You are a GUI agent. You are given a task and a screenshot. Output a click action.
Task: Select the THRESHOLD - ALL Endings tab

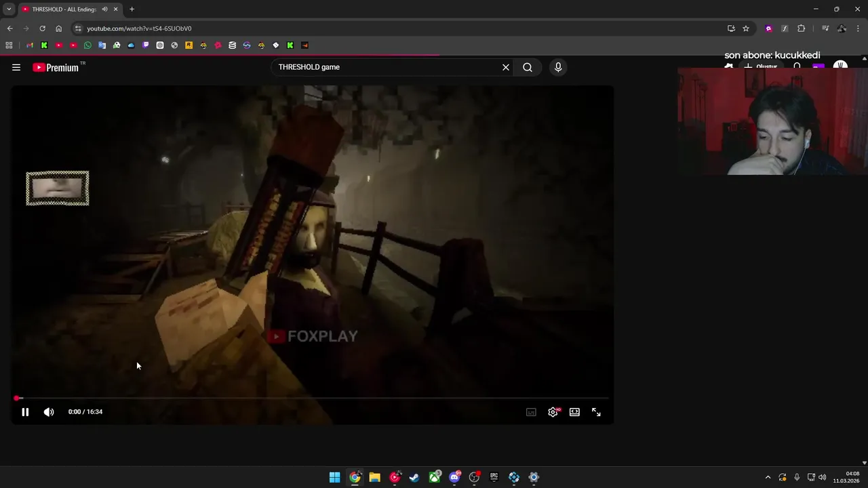coord(64,9)
